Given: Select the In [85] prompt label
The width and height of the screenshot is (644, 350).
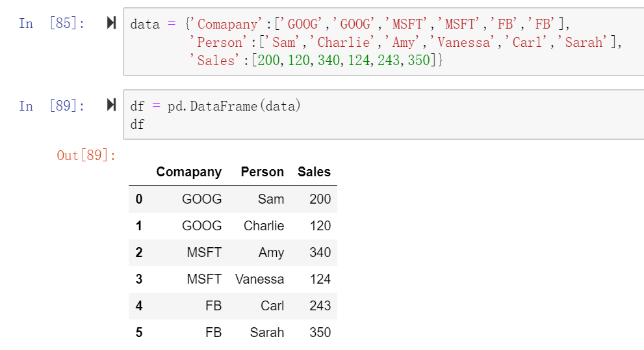Looking at the screenshot, I should 52,24.
